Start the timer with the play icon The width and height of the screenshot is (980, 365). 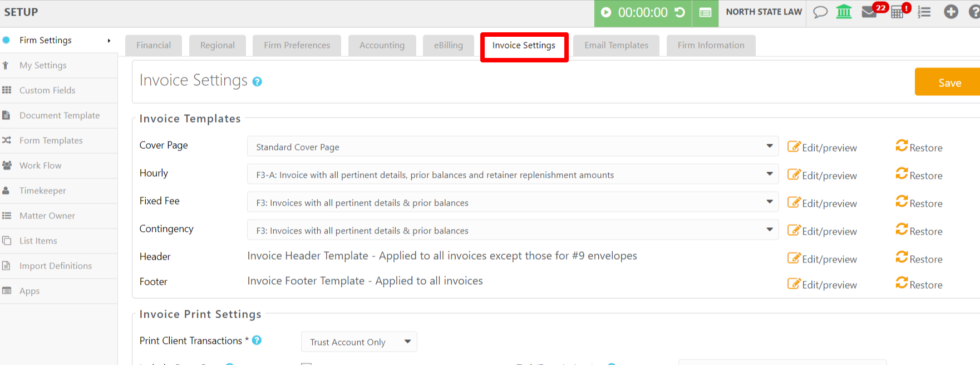click(606, 12)
